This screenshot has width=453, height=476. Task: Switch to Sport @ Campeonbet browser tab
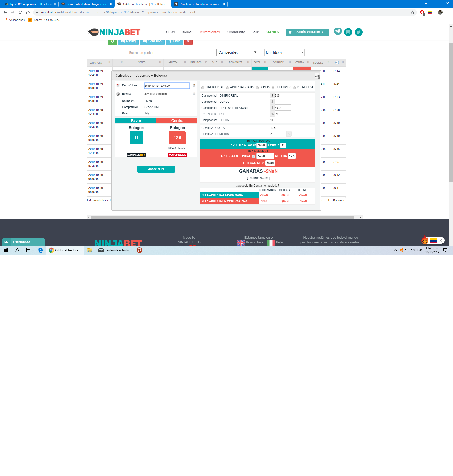tap(30, 4)
